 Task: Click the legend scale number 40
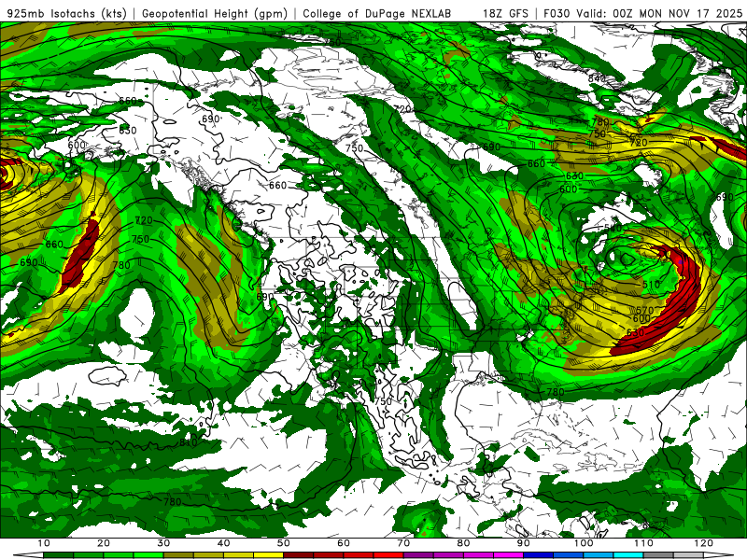(x=223, y=543)
